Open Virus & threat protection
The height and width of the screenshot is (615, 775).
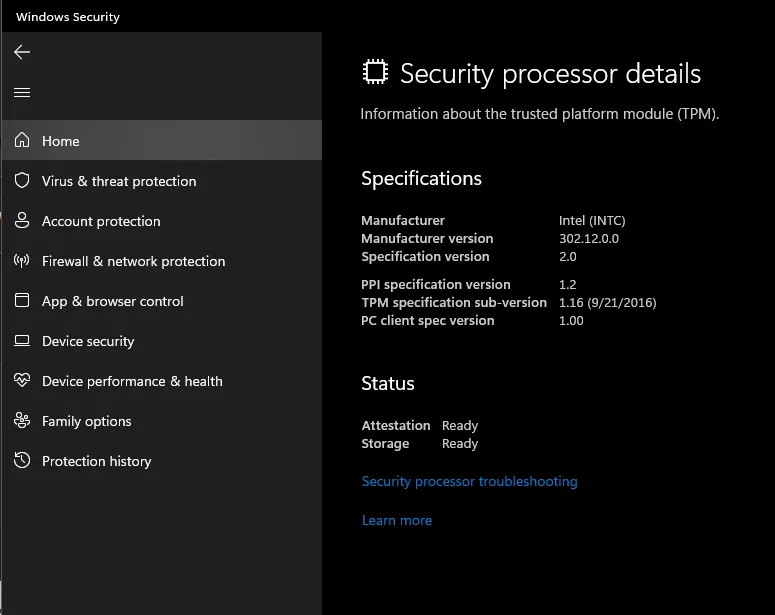click(162, 180)
